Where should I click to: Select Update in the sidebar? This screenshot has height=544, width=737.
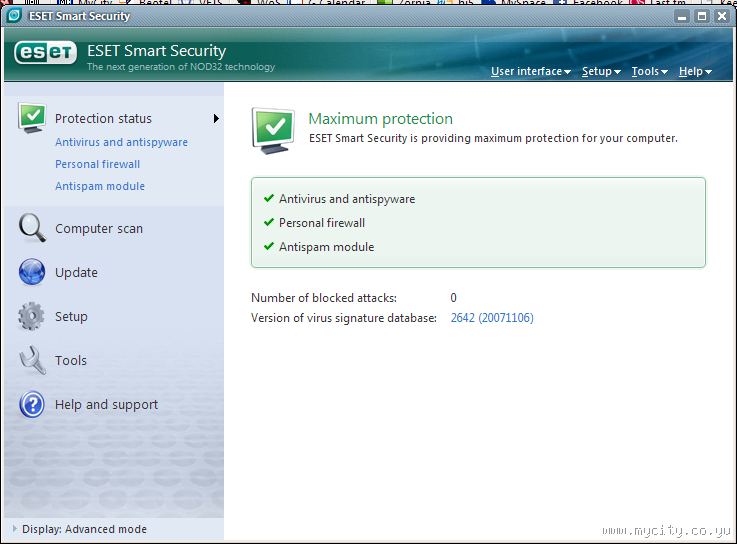76,273
